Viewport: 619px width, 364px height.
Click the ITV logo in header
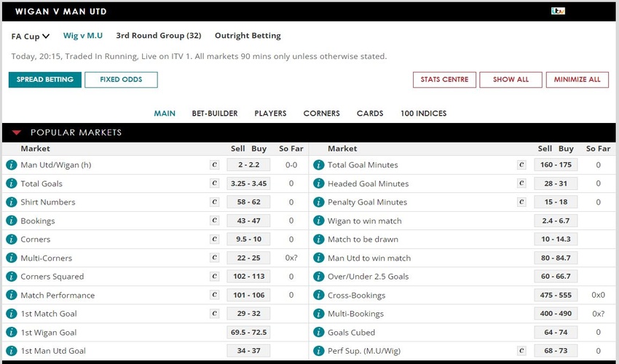pyautogui.click(x=558, y=11)
